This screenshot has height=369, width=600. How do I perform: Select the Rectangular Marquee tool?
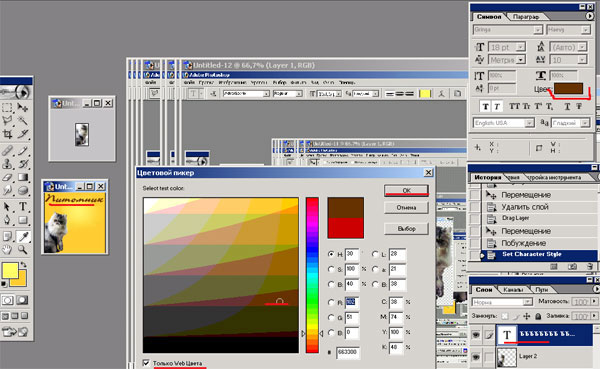coord(7,108)
